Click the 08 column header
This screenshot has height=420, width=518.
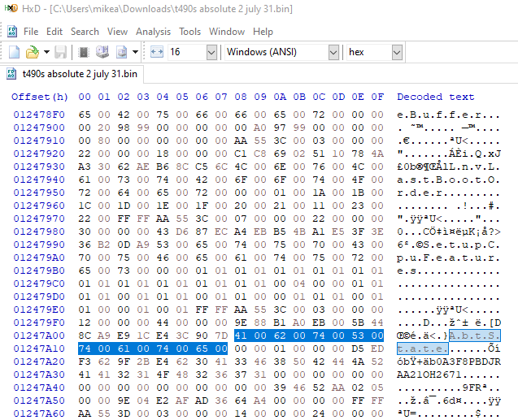[x=241, y=97]
